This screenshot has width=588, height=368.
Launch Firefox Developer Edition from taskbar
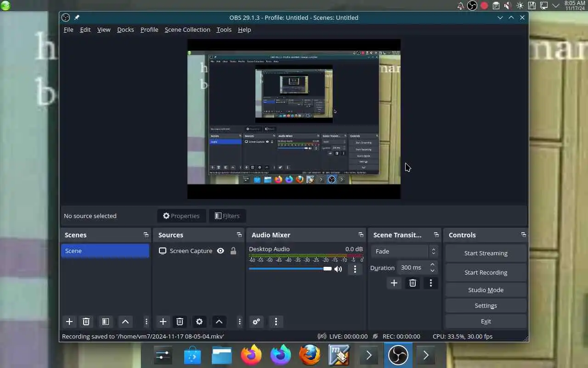click(280, 355)
